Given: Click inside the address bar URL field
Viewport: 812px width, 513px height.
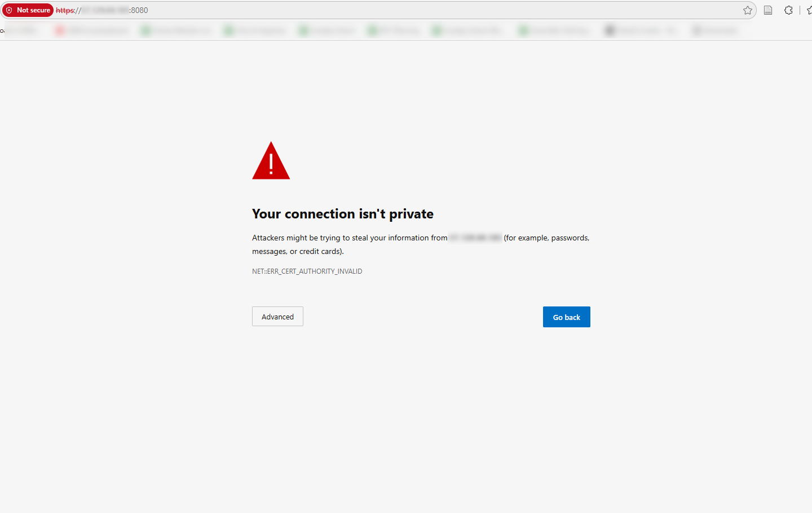Looking at the screenshot, I should (395, 10).
